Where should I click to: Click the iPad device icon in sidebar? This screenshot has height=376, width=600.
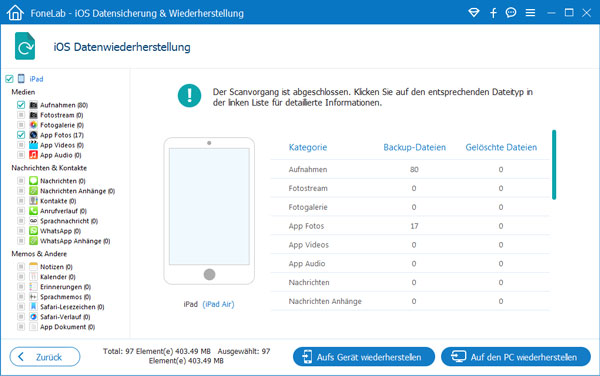21,79
